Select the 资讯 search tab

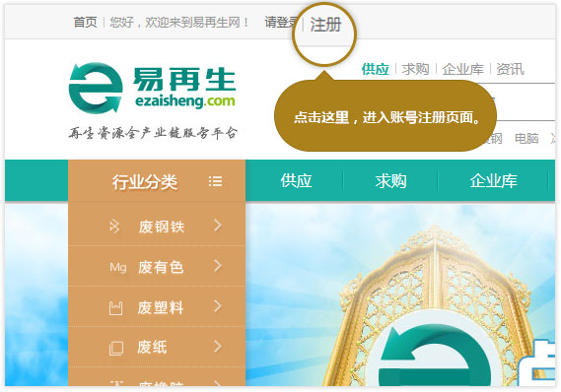(x=510, y=69)
